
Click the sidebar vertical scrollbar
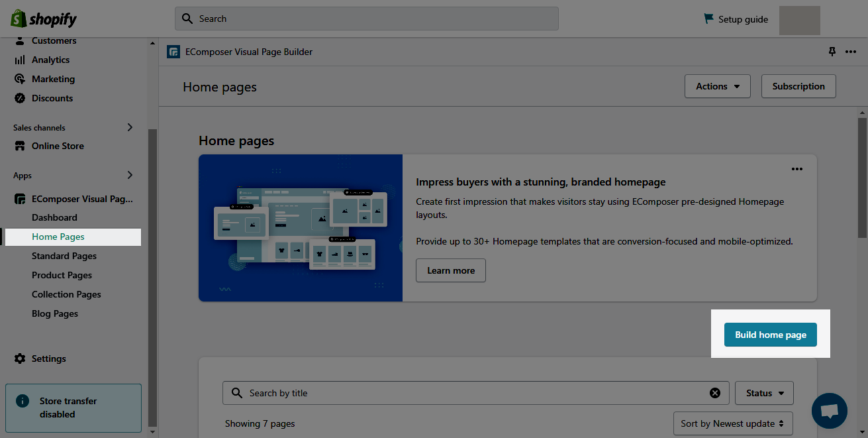[153, 278]
